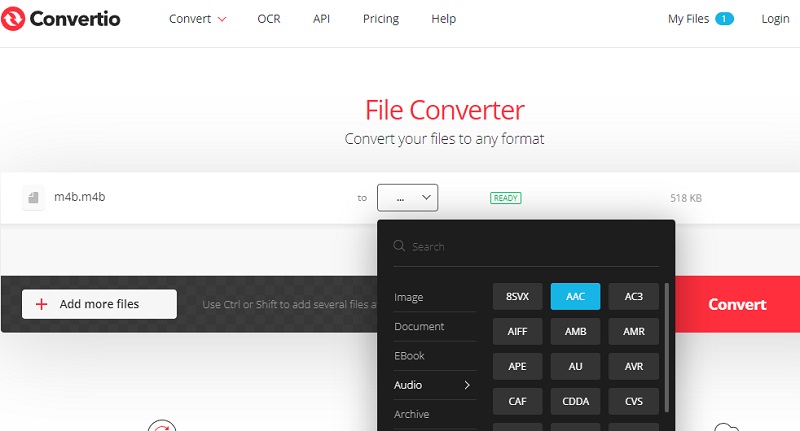This screenshot has height=431, width=800.
Task: Choose the AIFF format
Action: coord(517,332)
